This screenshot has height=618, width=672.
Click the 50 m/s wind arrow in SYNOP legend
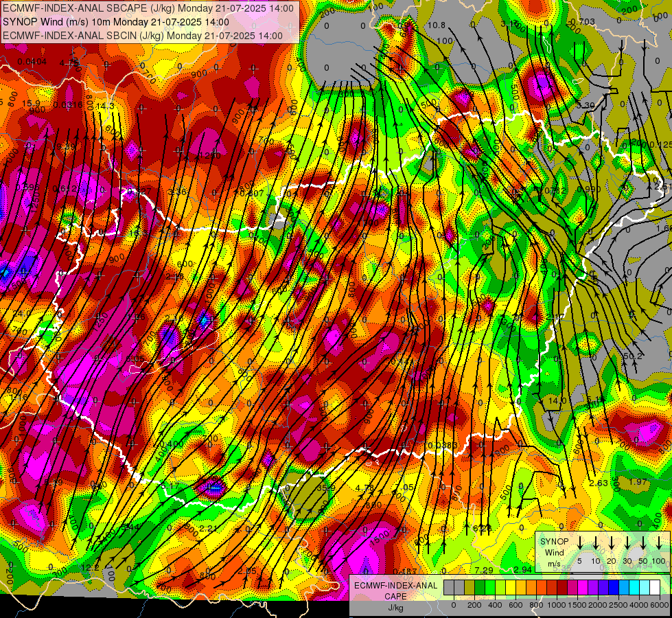[x=643, y=542]
